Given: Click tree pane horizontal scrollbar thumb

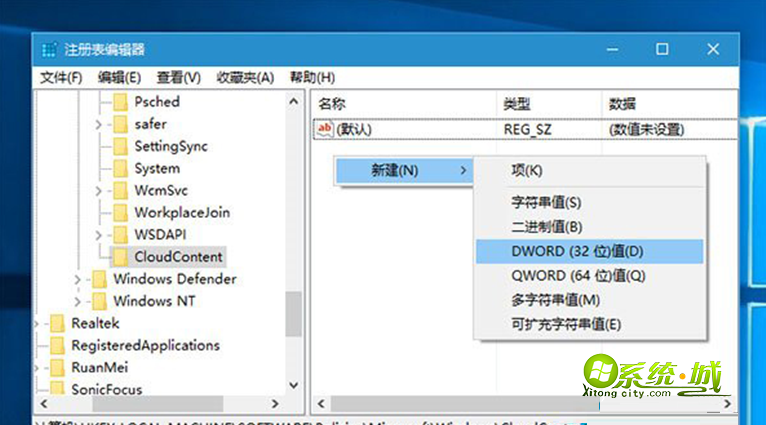Looking at the screenshot, I should 158,404.
